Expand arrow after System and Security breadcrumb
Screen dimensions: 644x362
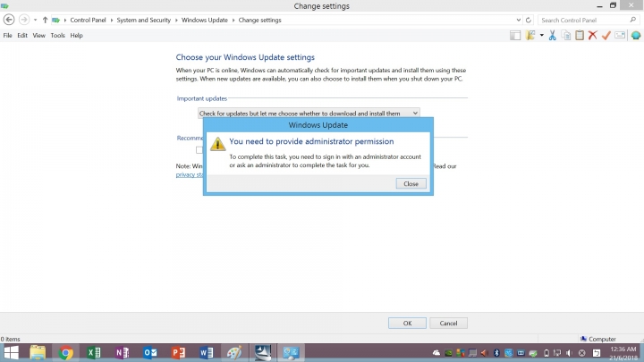coord(176,20)
